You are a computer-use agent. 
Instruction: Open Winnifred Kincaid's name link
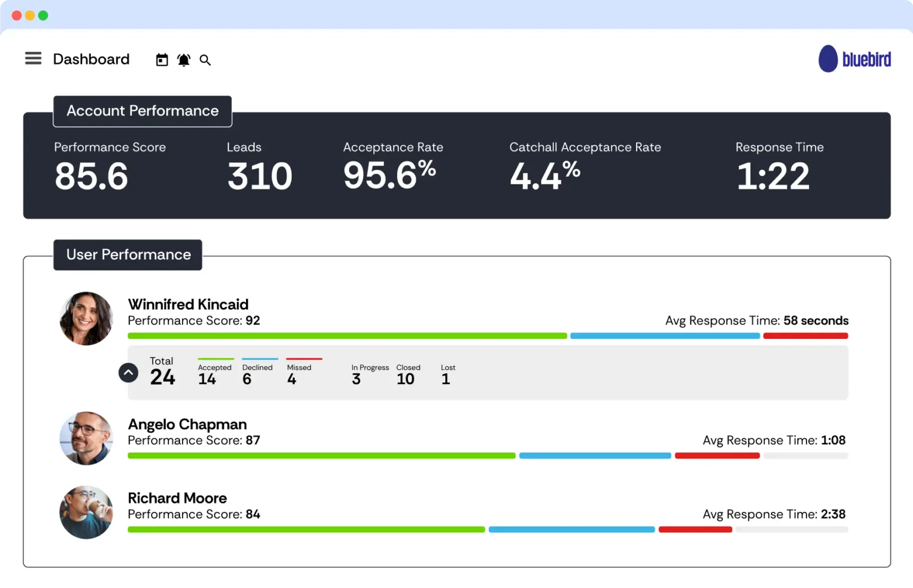coord(188,304)
